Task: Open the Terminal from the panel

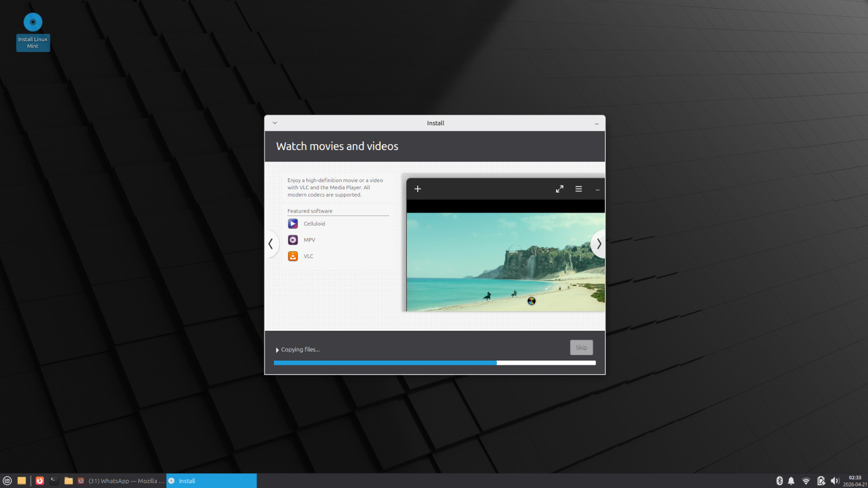Action: (x=54, y=480)
